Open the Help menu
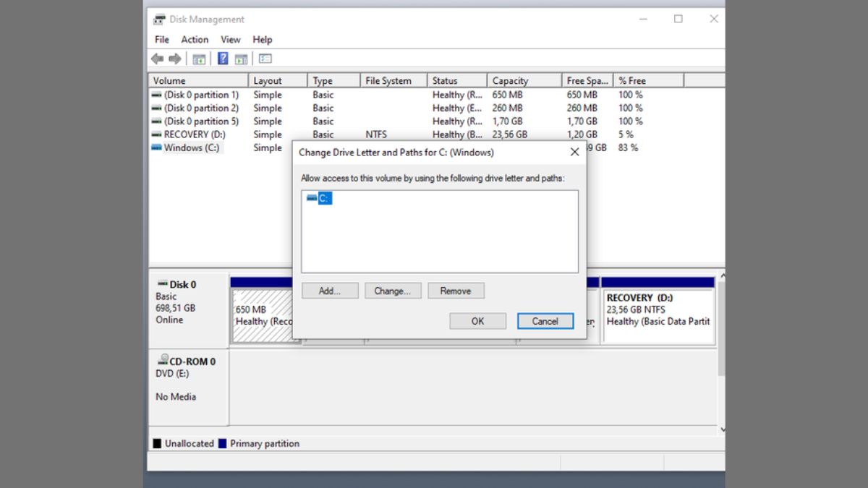This screenshot has height=488, width=868. tap(263, 40)
